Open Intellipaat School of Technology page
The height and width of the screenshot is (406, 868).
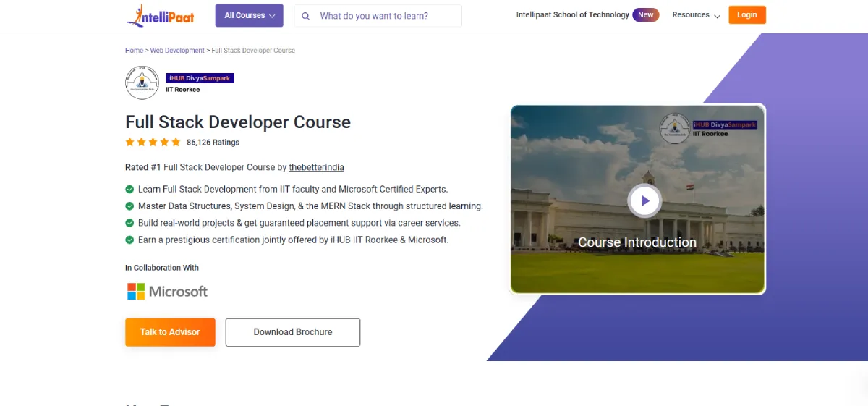pyautogui.click(x=572, y=15)
